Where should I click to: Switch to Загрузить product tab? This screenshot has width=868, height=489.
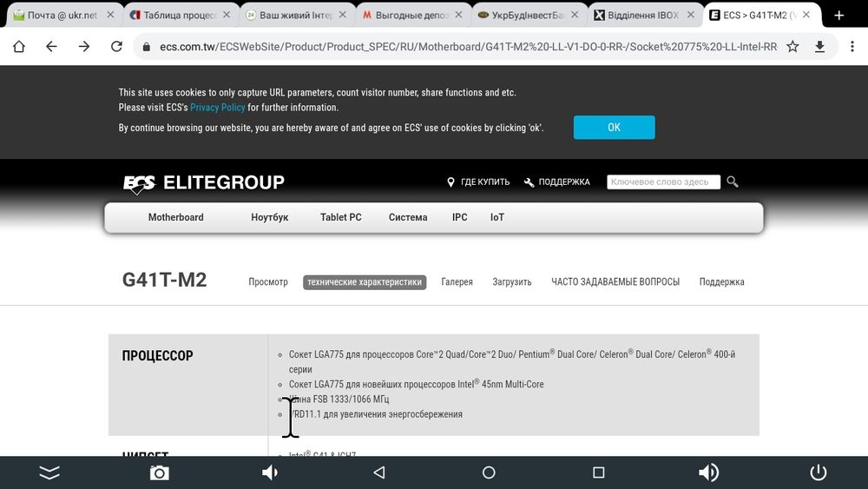pos(511,282)
